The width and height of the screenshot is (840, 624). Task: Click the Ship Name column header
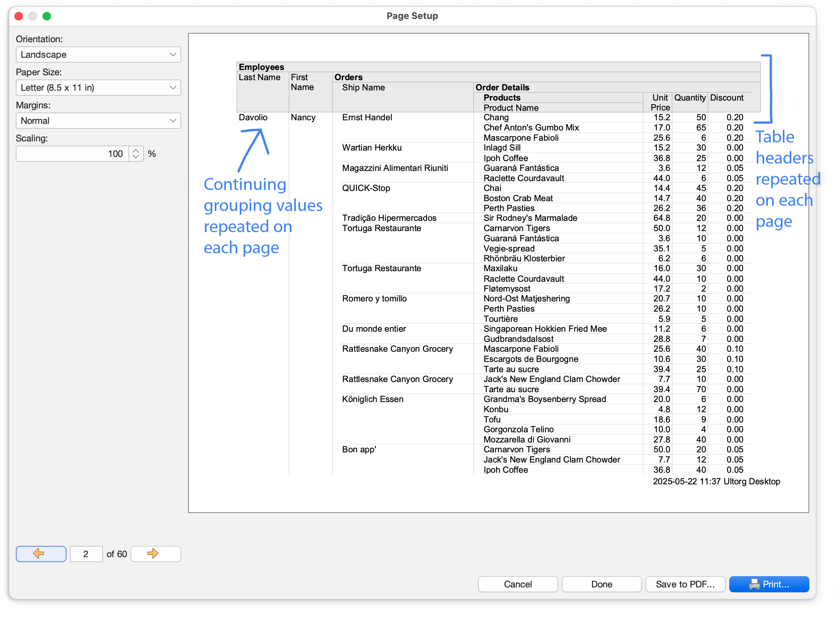point(363,87)
